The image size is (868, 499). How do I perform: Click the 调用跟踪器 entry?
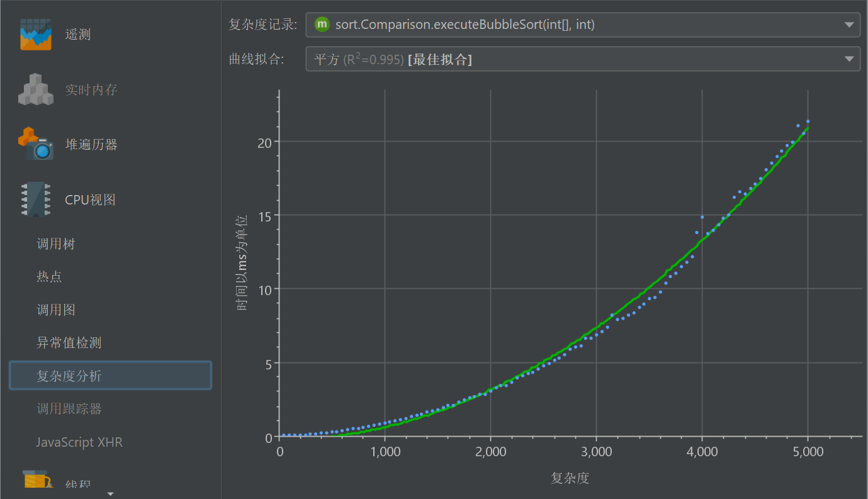pyautogui.click(x=69, y=409)
